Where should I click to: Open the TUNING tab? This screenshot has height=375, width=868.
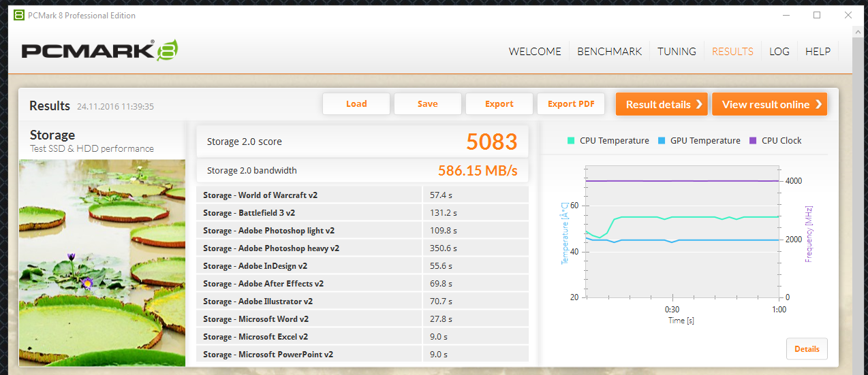pyautogui.click(x=677, y=51)
